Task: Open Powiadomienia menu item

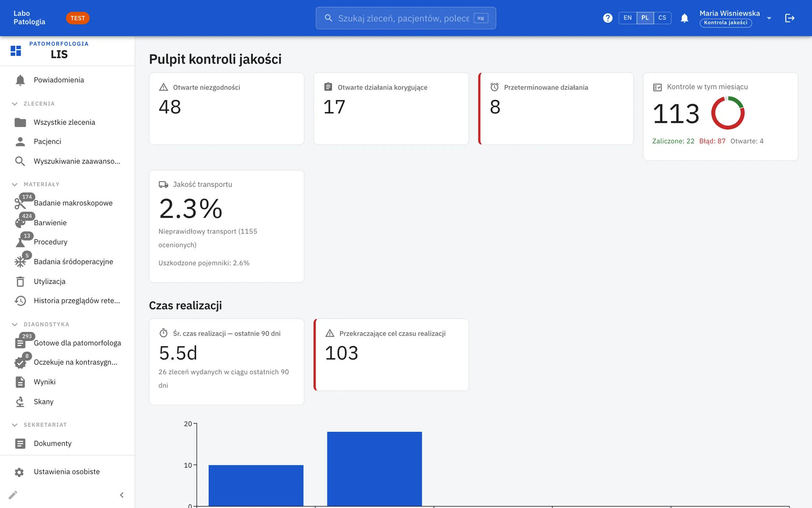Action: 68,80
